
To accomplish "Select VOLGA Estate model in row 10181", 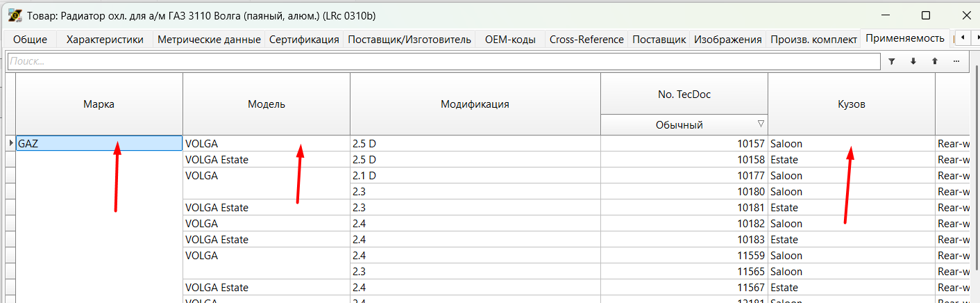I will point(267,208).
